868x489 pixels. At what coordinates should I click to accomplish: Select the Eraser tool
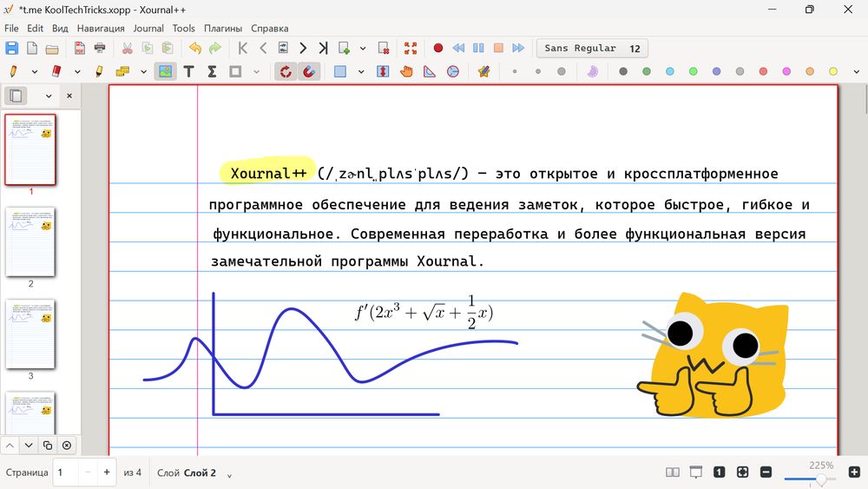(x=56, y=71)
